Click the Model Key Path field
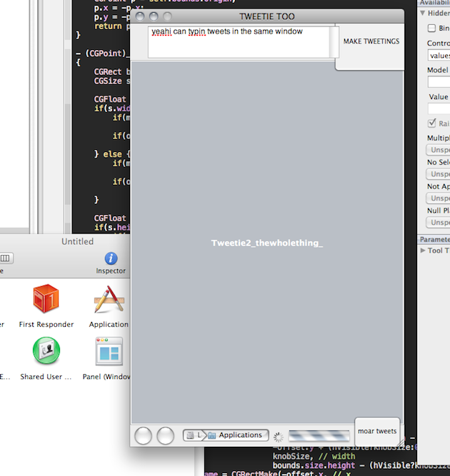The width and height of the screenshot is (450, 476). [439, 82]
